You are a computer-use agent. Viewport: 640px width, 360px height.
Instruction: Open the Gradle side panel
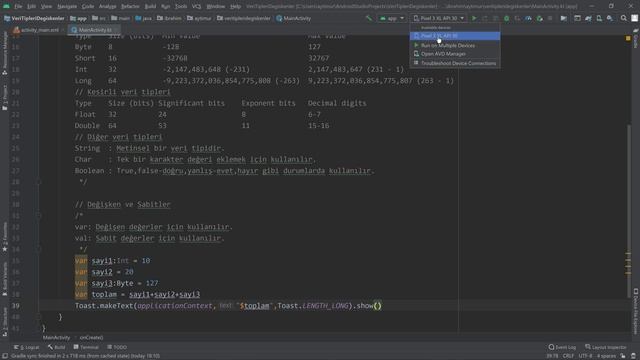(x=636, y=39)
